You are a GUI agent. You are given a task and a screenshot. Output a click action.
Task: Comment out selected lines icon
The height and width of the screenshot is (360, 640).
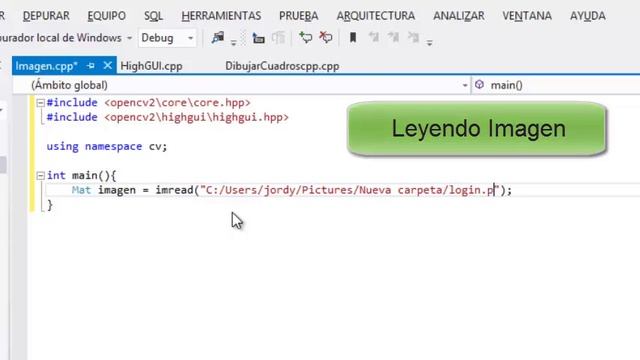[305, 38]
